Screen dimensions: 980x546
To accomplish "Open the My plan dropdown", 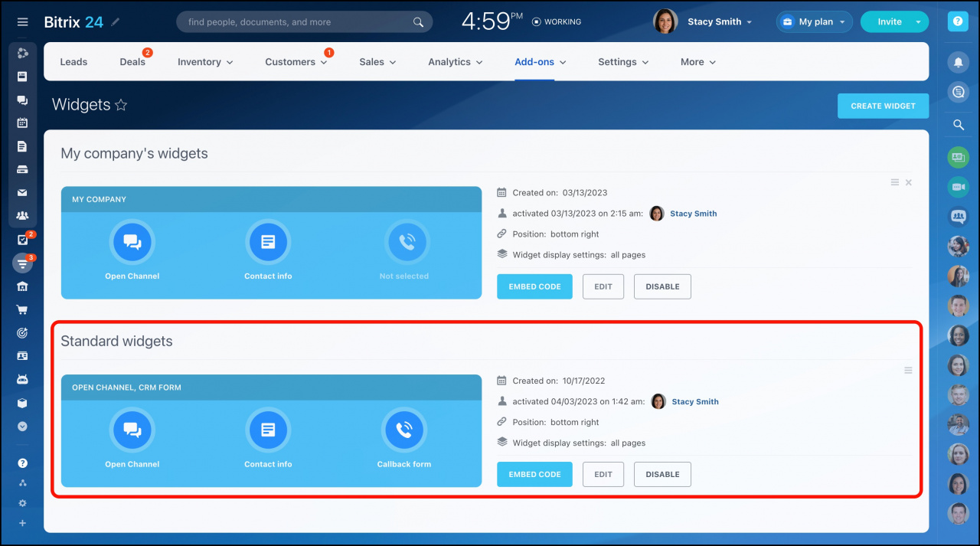I will coord(815,22).
